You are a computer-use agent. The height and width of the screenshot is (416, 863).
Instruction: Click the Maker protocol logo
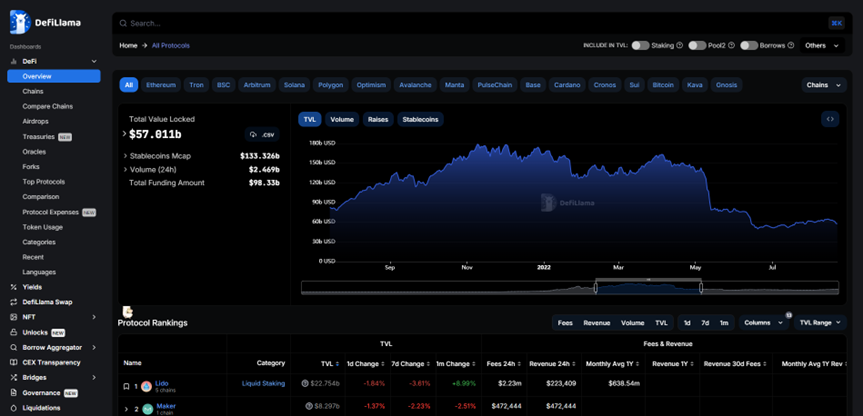click(148, 409)
